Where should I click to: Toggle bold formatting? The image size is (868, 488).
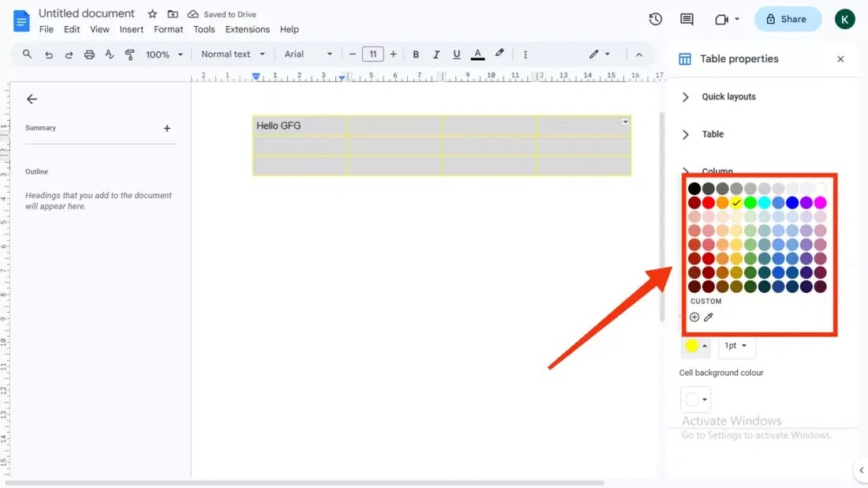pyautogui.click(x=416, y=54)
